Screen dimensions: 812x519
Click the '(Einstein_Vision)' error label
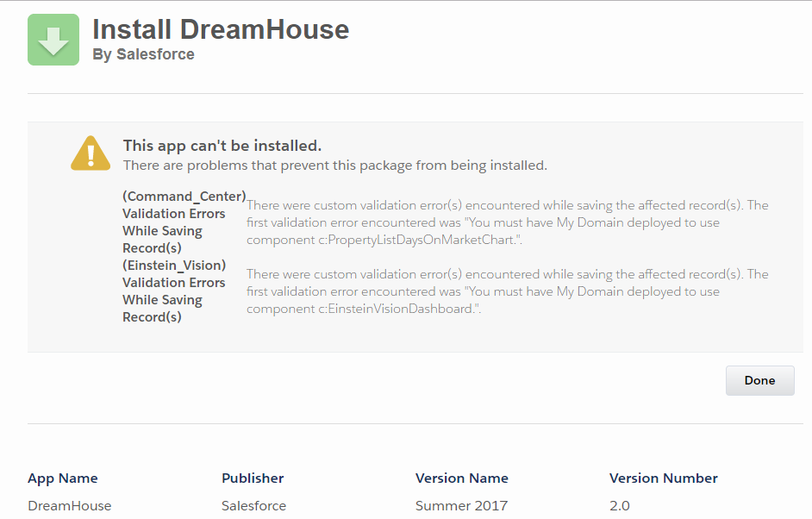174,266
